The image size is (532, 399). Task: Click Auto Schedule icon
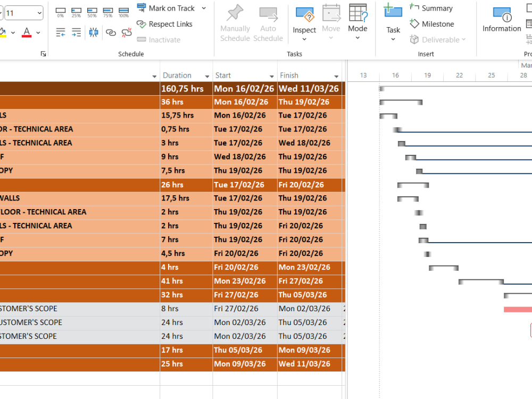coord(268,14)
